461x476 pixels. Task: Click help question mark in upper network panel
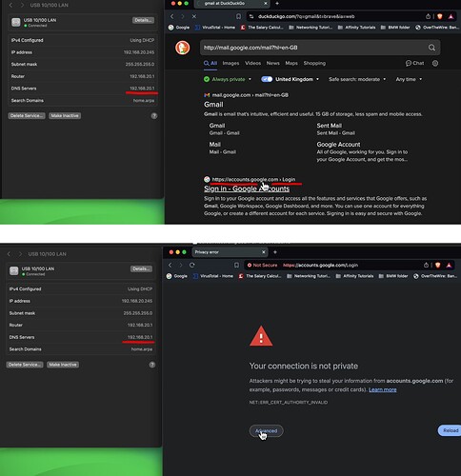click(x=154, y=116)
